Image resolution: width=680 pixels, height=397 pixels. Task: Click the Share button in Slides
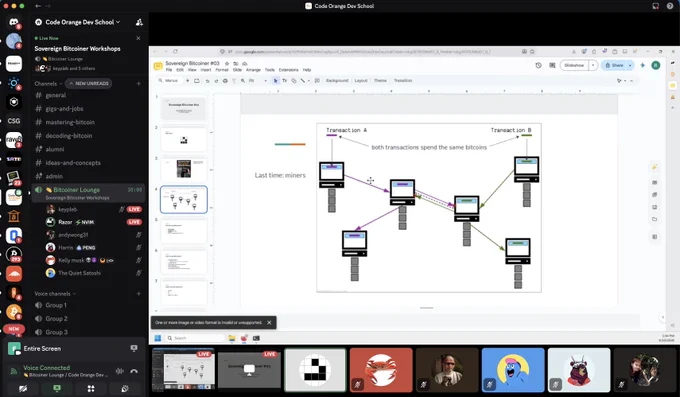[x=614, y=66]
